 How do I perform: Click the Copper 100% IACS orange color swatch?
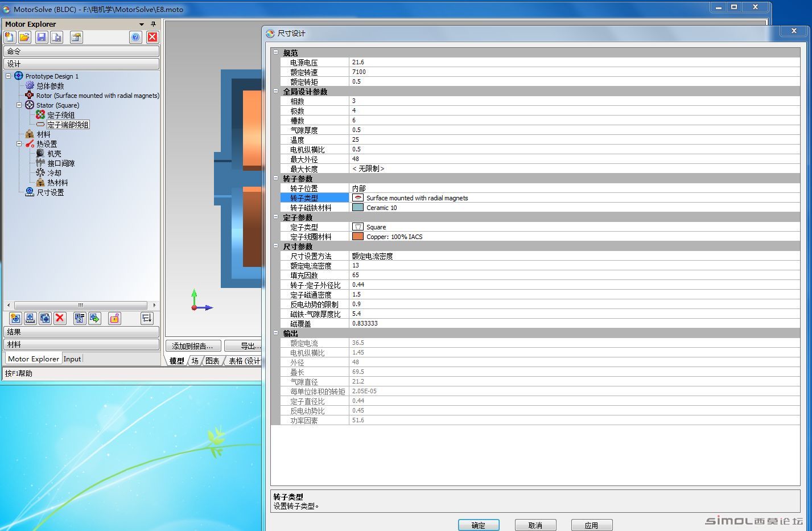click(x=358, y=236)
